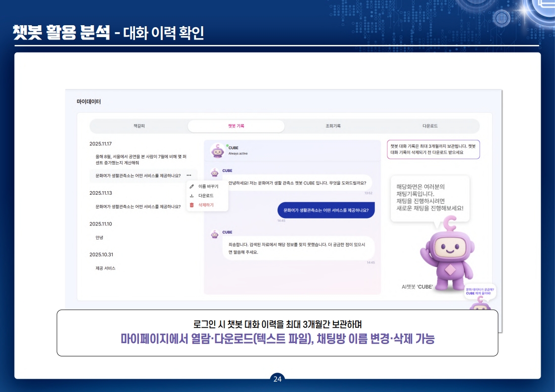The width and height of the screenshot is (555, 392).
Task: Open the 2025.11.10 conversation titled 안녕
Action: point(100,238)
